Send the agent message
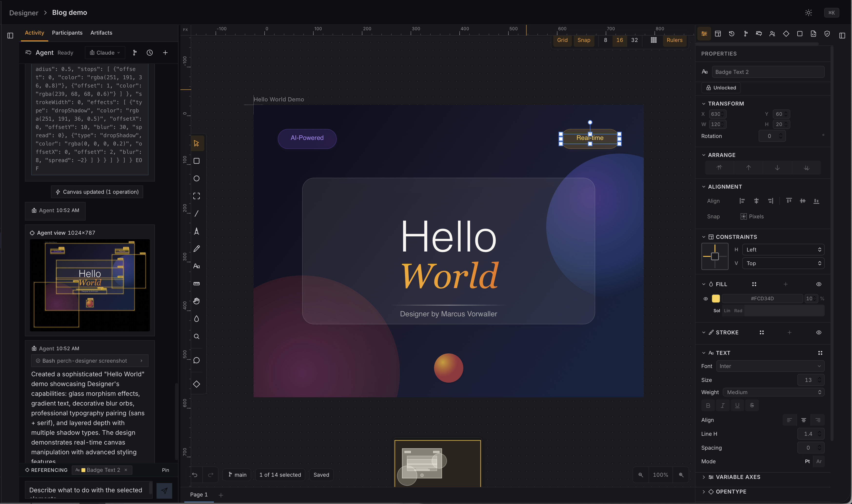Image resolution: width=852 pixels, height=504 pixels. pyautogui.click(x=164, y=490)
